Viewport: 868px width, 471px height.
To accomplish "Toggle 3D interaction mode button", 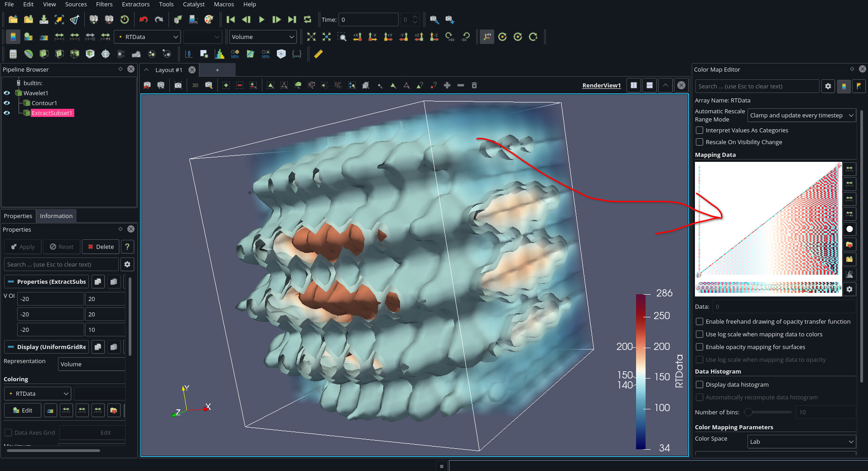I will click(x=195, y=85).
